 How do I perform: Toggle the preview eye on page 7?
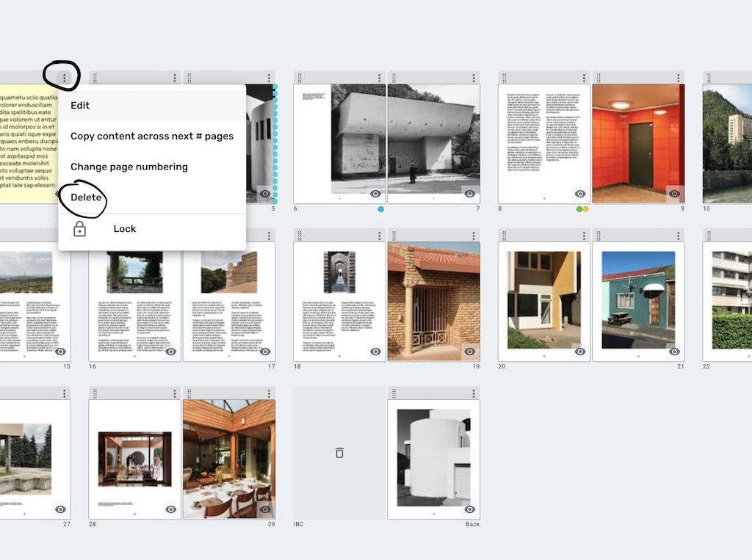pos(470,194)
